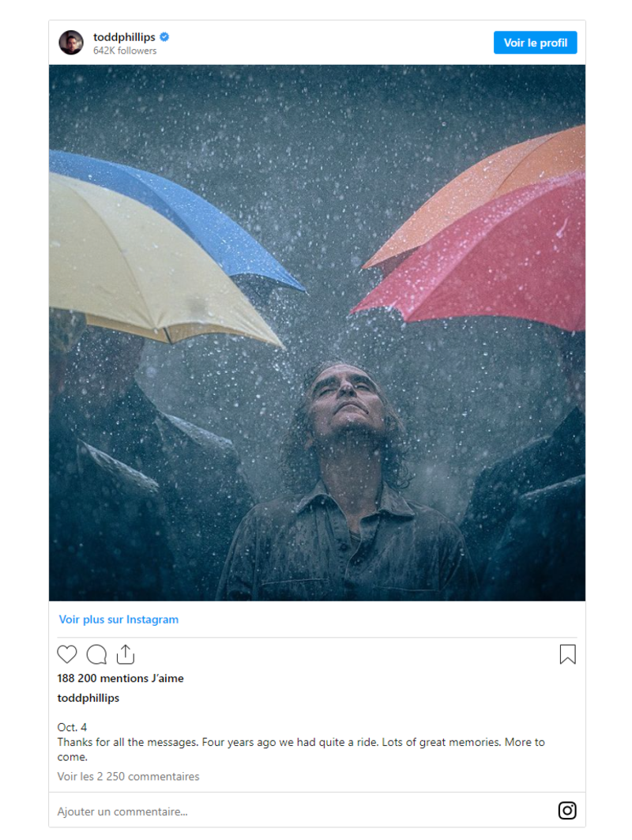Click the 642K followers text
The image size is (632, 840).
tap(125, 51)
